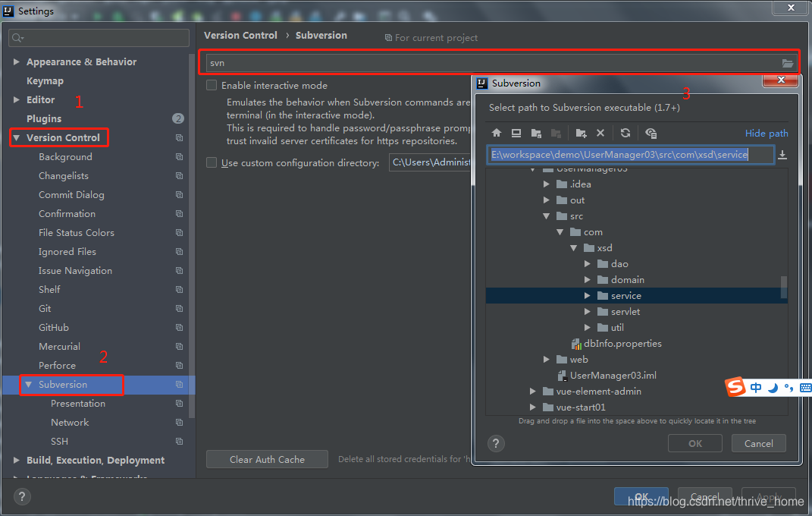Select the domain folder

coord(628,280)
